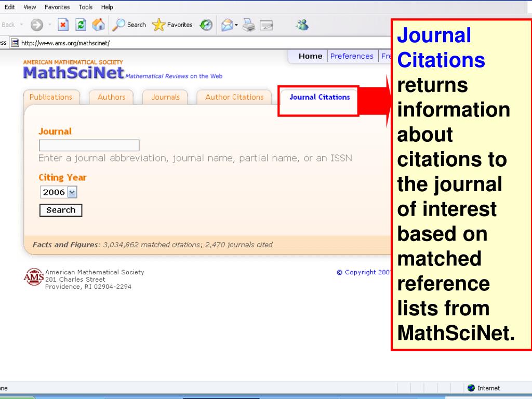
Task: Go to Home page house icon
Action: click(98, 25)
